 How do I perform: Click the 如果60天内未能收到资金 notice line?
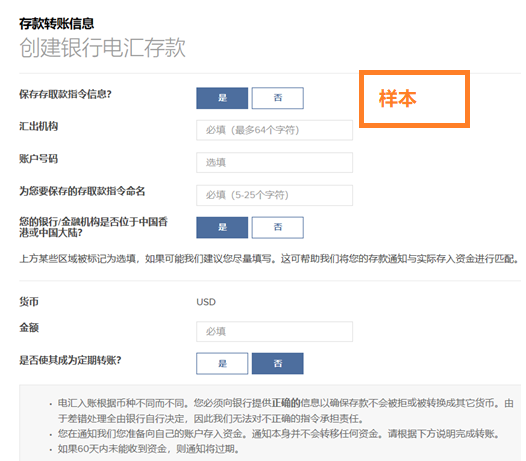click(149, 449)
